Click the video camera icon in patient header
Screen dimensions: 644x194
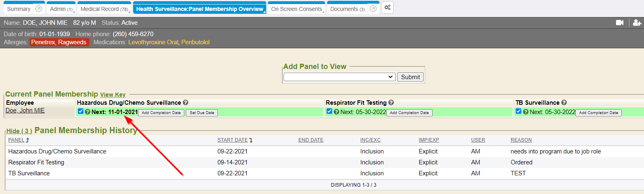coord(620,23)
